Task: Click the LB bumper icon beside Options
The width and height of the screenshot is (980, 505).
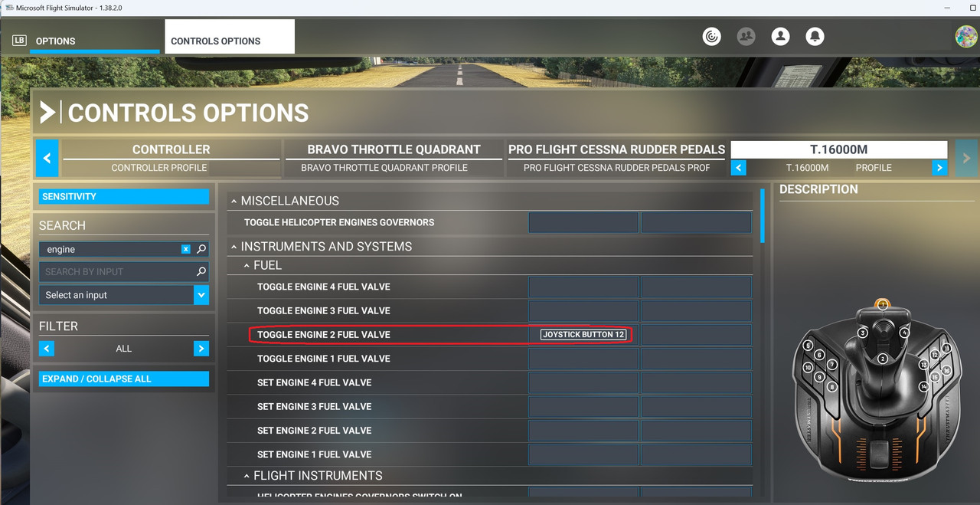Action: (x=19, y=41)
